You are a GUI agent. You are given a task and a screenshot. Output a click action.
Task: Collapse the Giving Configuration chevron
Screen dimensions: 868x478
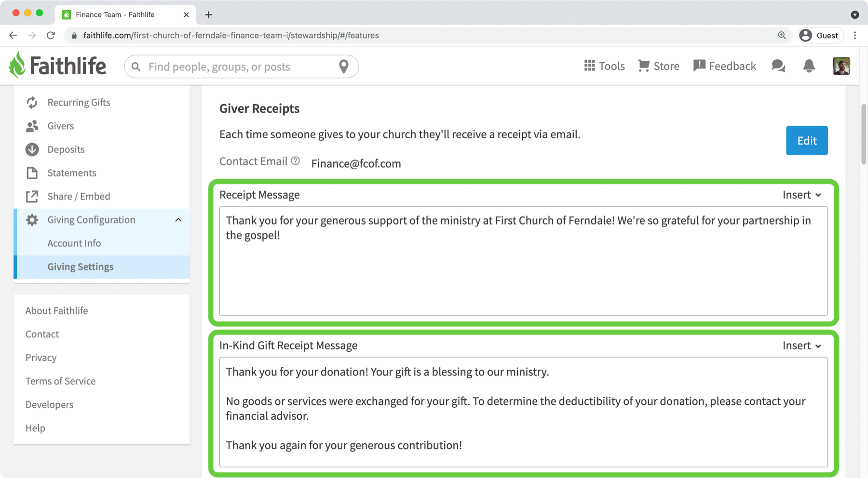click(x=178, y=220)
